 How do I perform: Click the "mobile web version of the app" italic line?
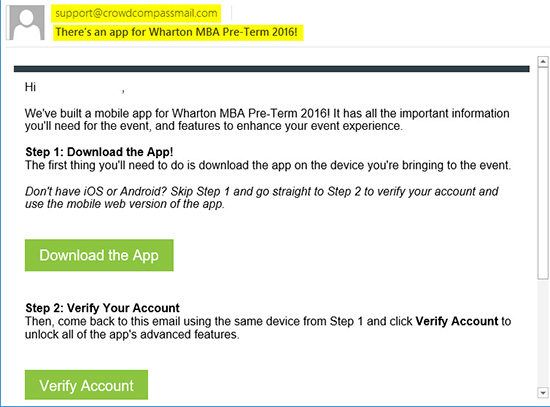tap(125, 204)
